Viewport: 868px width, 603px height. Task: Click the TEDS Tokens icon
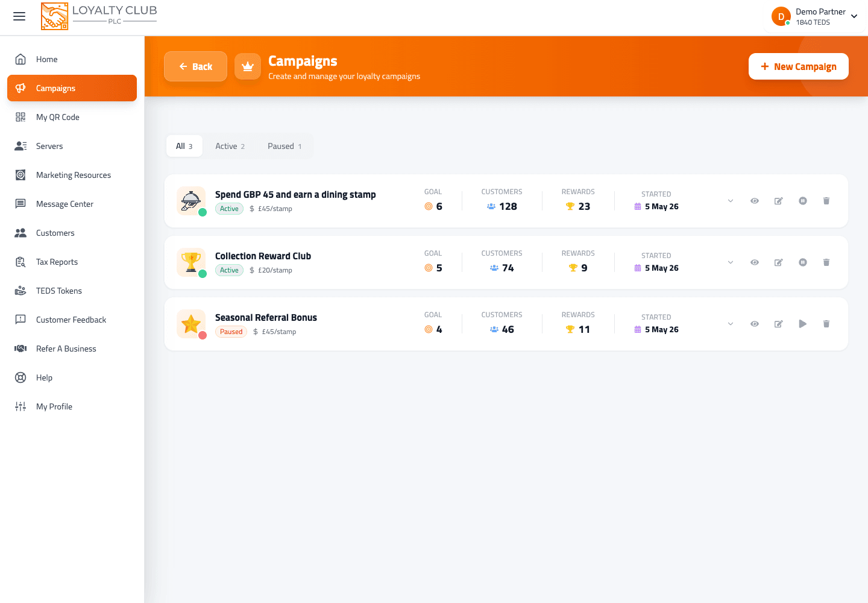[x=20, y=291]
